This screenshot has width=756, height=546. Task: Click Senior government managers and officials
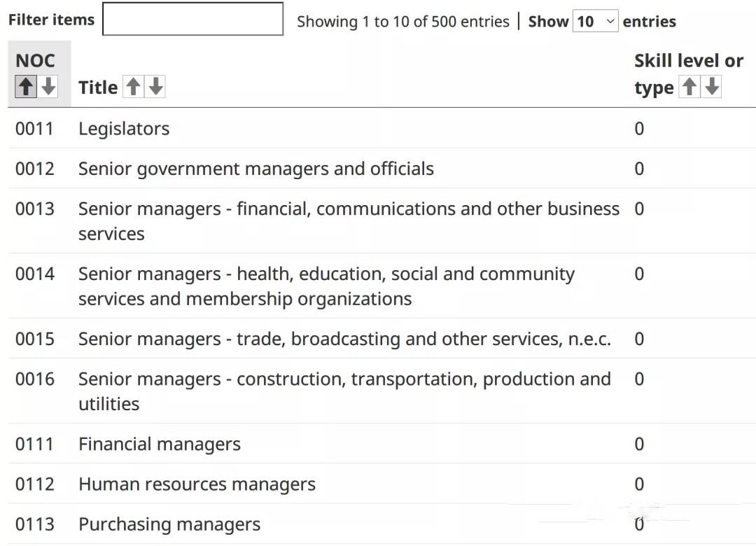pyautogui.click(x=256, y=168)
